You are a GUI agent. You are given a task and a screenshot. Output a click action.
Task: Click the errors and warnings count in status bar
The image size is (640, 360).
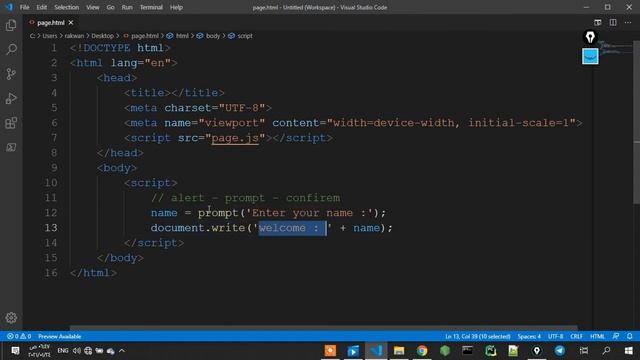(x=19, y=336)
